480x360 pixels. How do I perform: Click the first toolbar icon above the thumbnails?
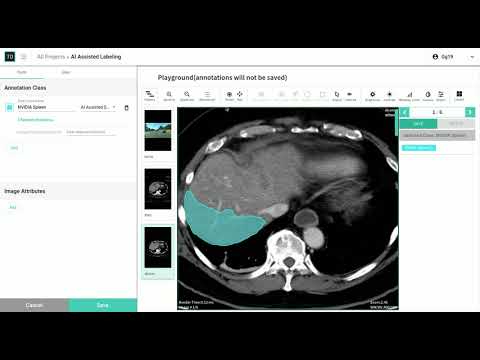(x=150, y=95)
